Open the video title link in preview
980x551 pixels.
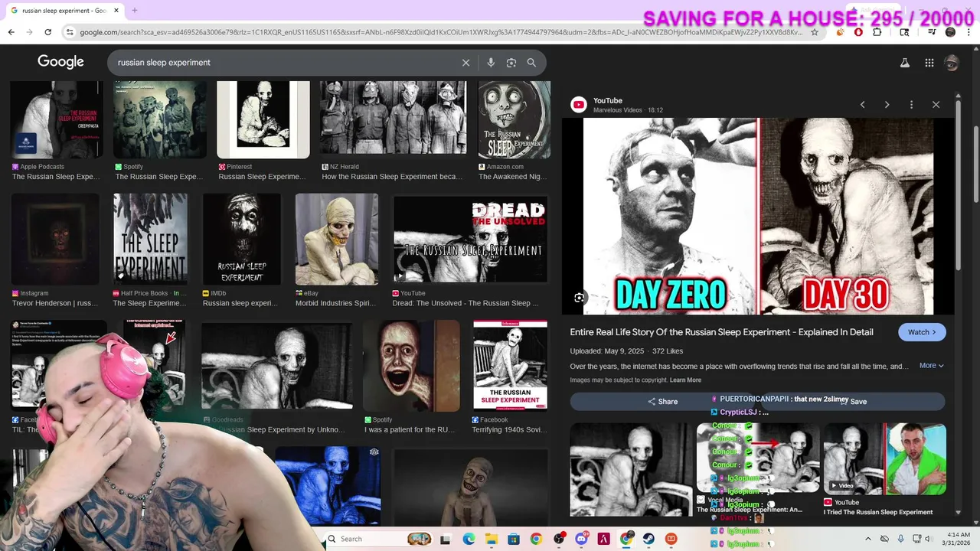pos(722,332)
